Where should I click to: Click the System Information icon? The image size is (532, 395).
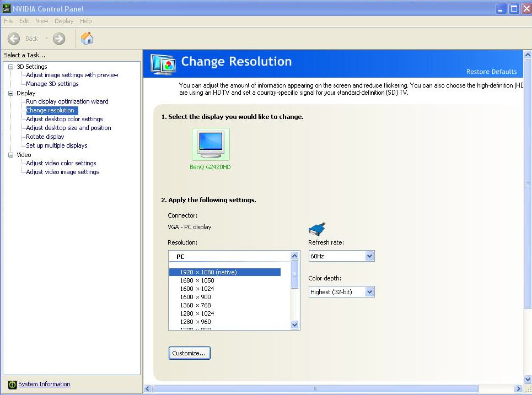coord(12,385)
